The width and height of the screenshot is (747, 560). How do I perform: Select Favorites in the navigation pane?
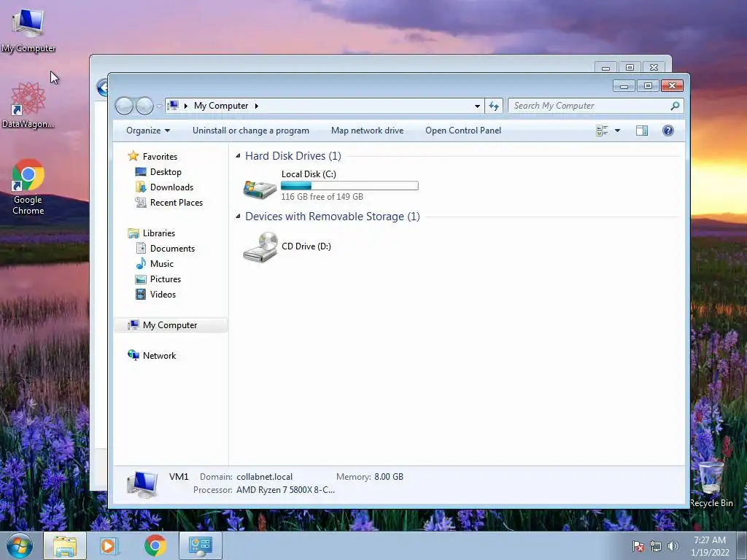tap(152, 156)
